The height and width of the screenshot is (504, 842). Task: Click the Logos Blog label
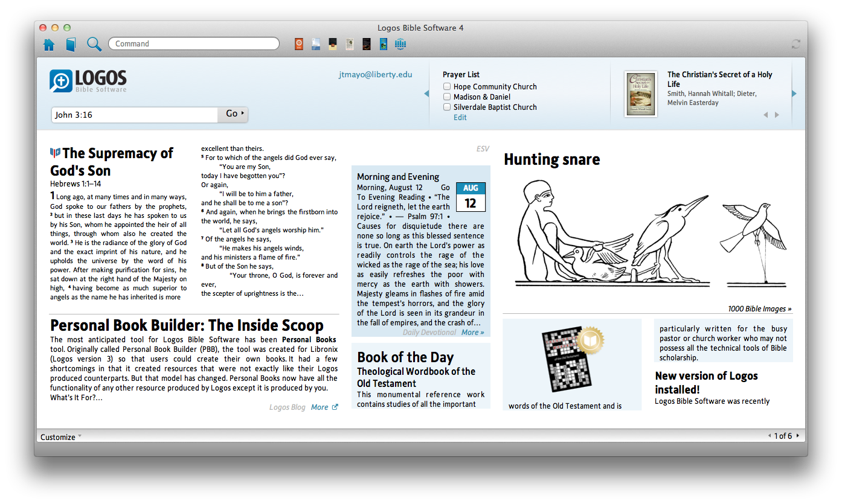(288, 407)
